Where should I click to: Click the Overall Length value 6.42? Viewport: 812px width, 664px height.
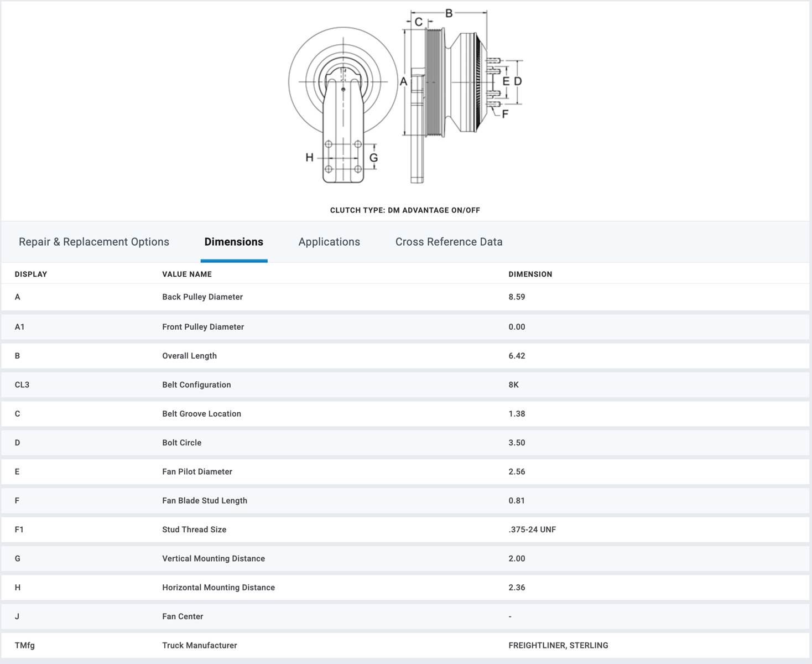tap(517, 356)
